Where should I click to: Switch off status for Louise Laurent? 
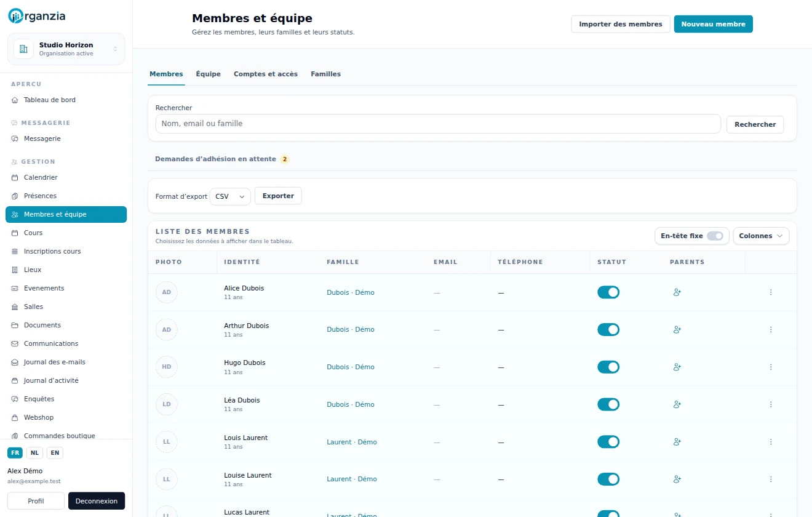(x=608, y=479)
